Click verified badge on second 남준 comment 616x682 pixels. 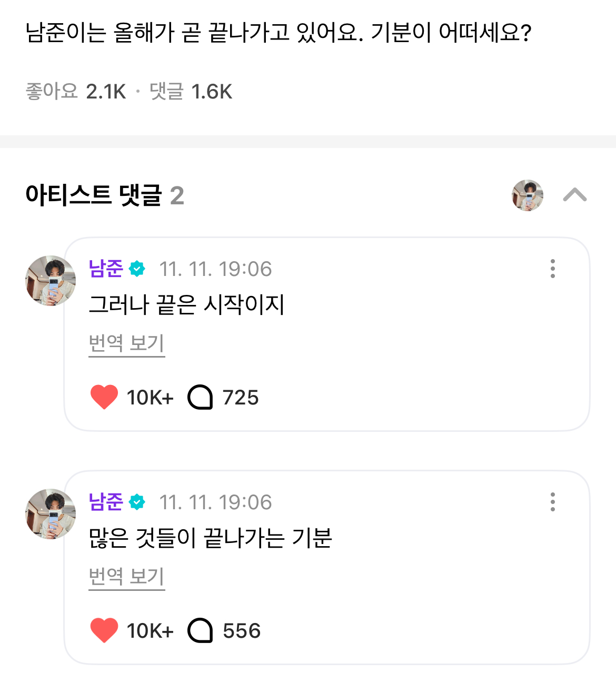click(x=137, y=502)
